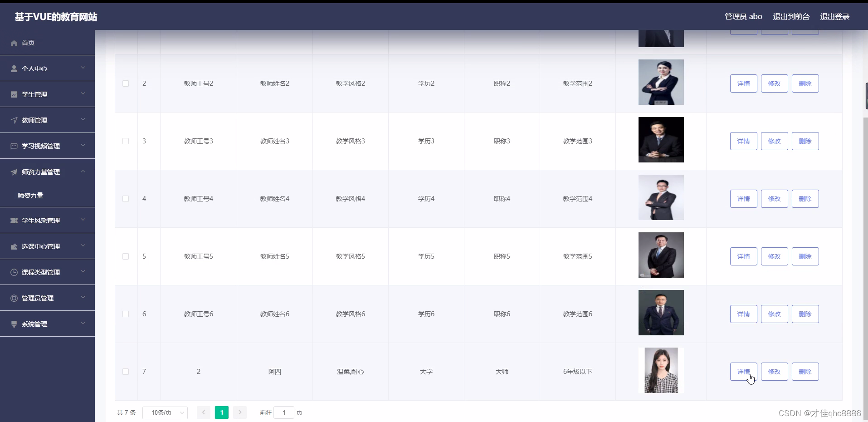
Task: Expand the 管理员管理 menu chevron
Action: pos(83,298)
